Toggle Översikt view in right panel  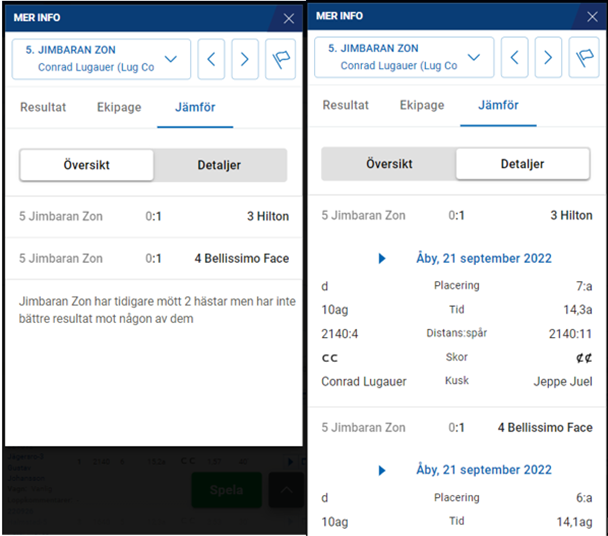coord(389,164)
